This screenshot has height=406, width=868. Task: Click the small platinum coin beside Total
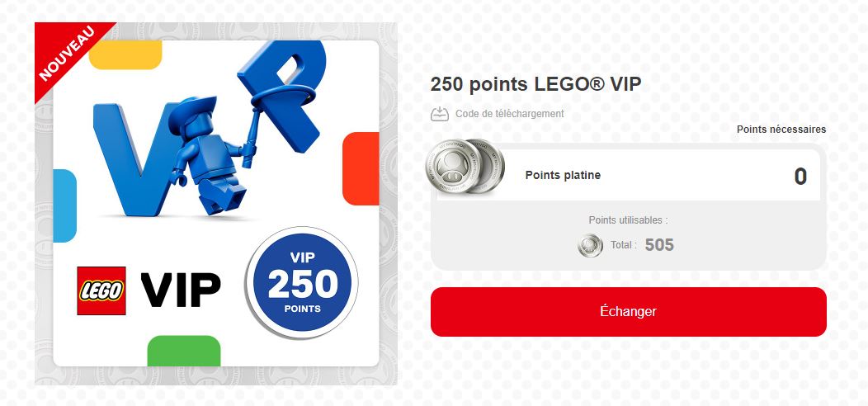pyautogui.click(x=590, y=245)
